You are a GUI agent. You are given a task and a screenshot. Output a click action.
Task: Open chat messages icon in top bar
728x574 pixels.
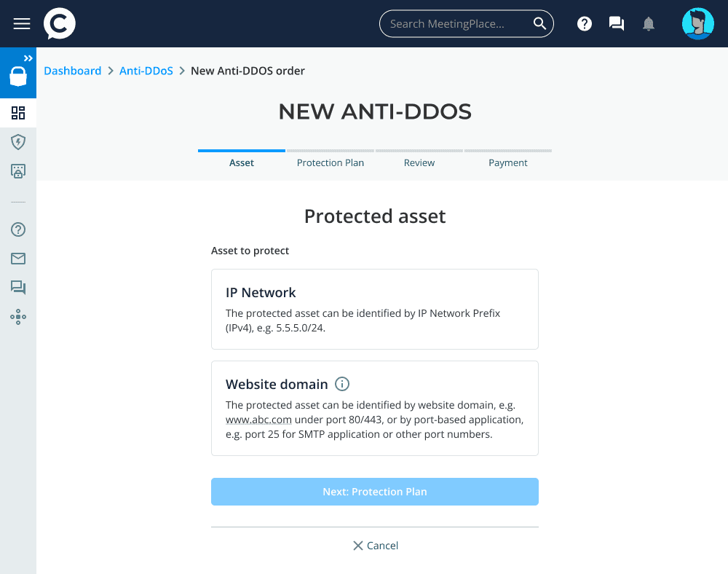coord(617,24)
